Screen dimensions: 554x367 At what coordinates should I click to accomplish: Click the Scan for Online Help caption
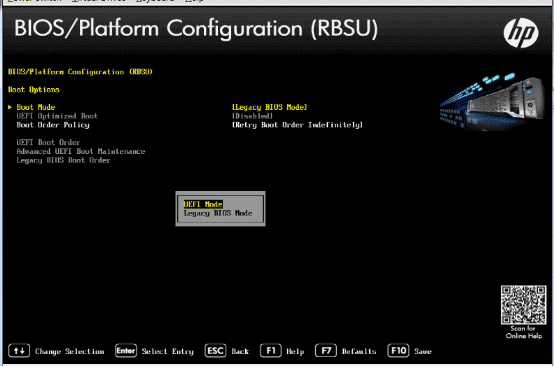[x=524, y=332]
